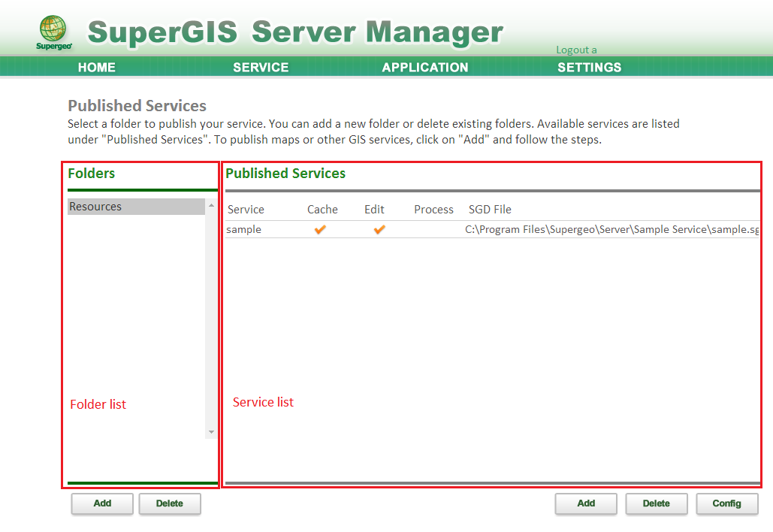Screen dimensions: 773x532
Task: Click the Edit checkmark for sample service
Action: pos(379,230)
